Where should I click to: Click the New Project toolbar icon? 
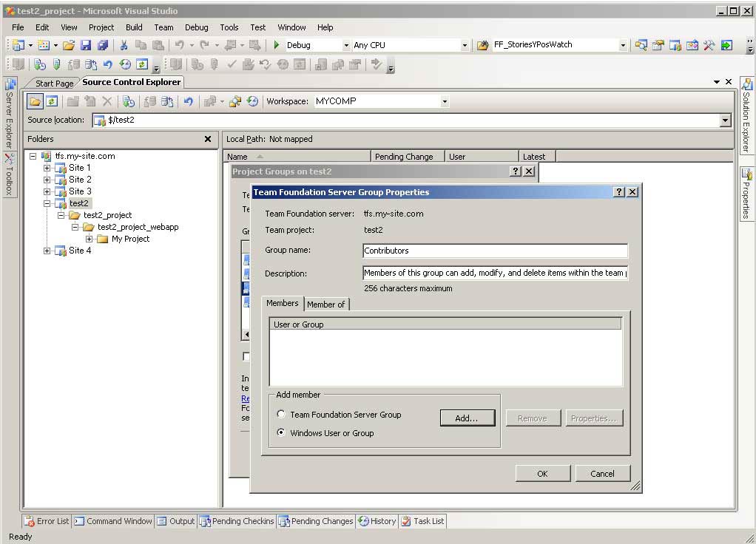[18, 45]
